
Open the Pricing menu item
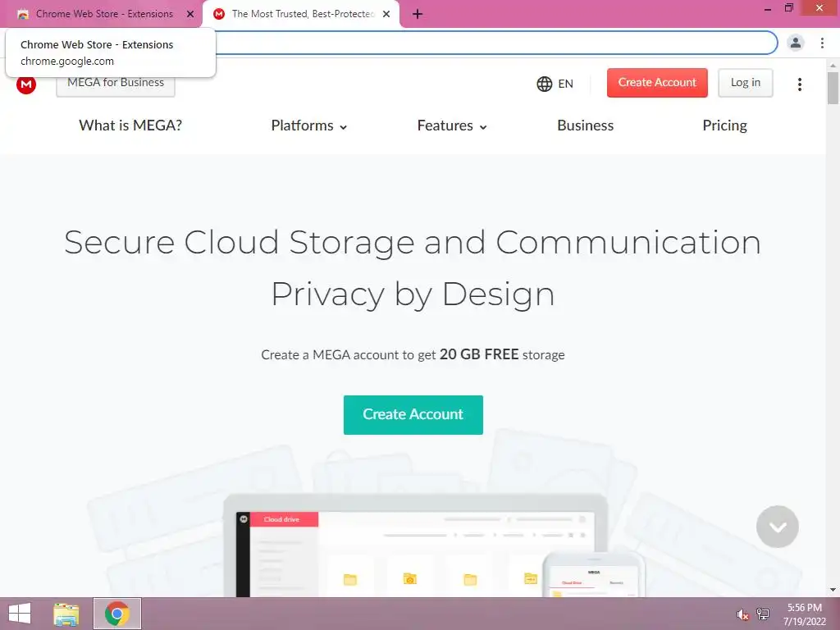pos(725,126)
